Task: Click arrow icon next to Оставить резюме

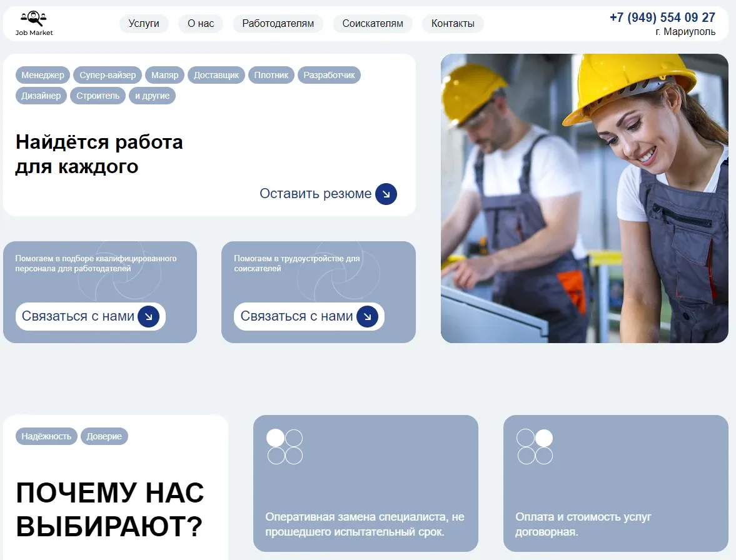Action: click(386, 194)
